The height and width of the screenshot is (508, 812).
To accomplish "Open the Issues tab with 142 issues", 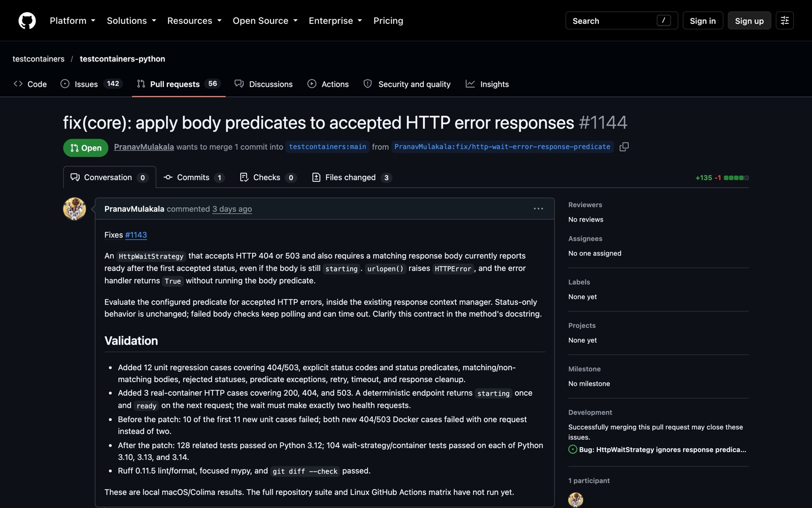I will [x=91, y=84].
